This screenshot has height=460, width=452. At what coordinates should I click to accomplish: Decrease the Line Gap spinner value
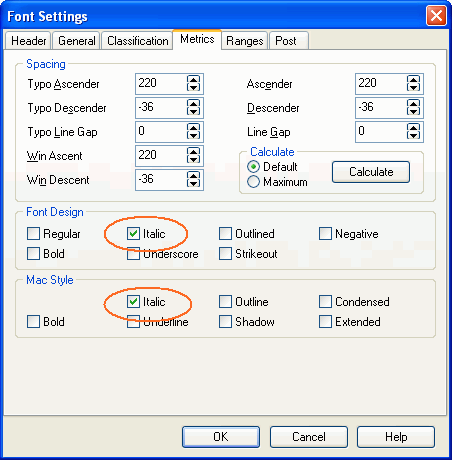tap(413, 136)
